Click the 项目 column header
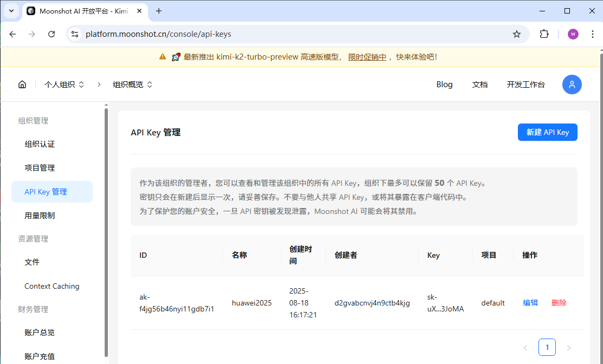The image size is (603, 364). [489, 255]
